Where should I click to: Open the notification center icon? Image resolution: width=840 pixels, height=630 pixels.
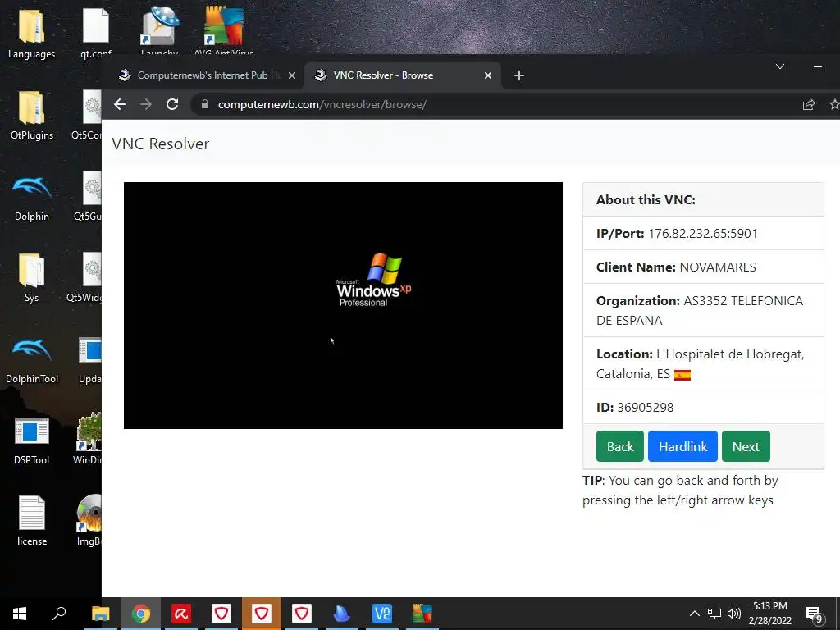tap(815, 614)
